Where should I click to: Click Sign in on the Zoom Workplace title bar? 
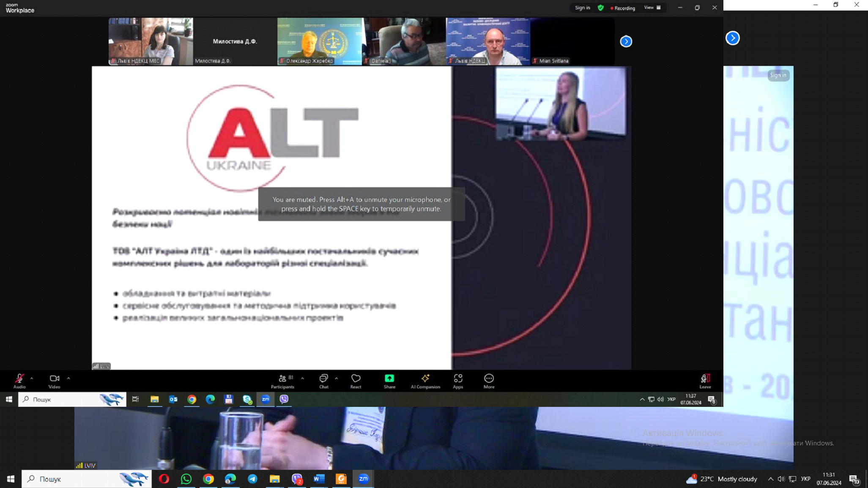[x=582, y=8]
